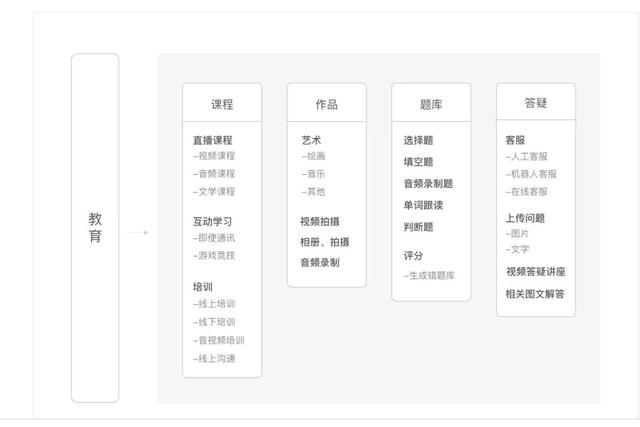The height and width of the screenshot is (427, 640).
Task: Click the 选择题 entry
Action: pos(418,140)
